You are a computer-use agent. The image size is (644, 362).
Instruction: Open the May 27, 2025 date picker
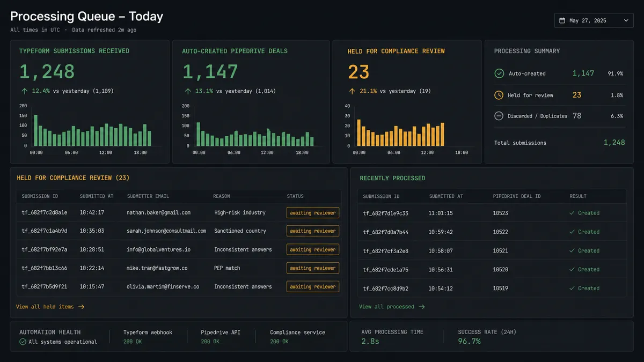(x=594, y=20)
